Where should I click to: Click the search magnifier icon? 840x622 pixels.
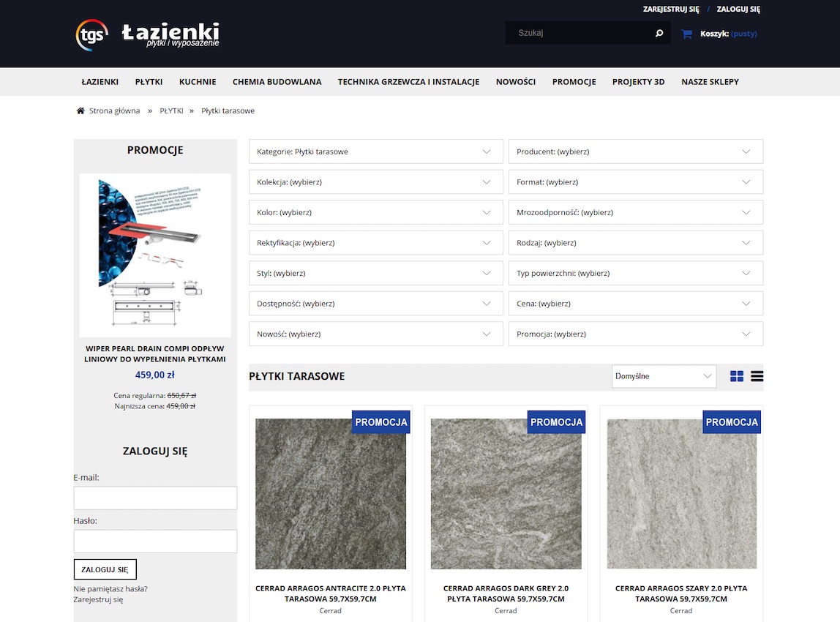(x=659, y=33)
